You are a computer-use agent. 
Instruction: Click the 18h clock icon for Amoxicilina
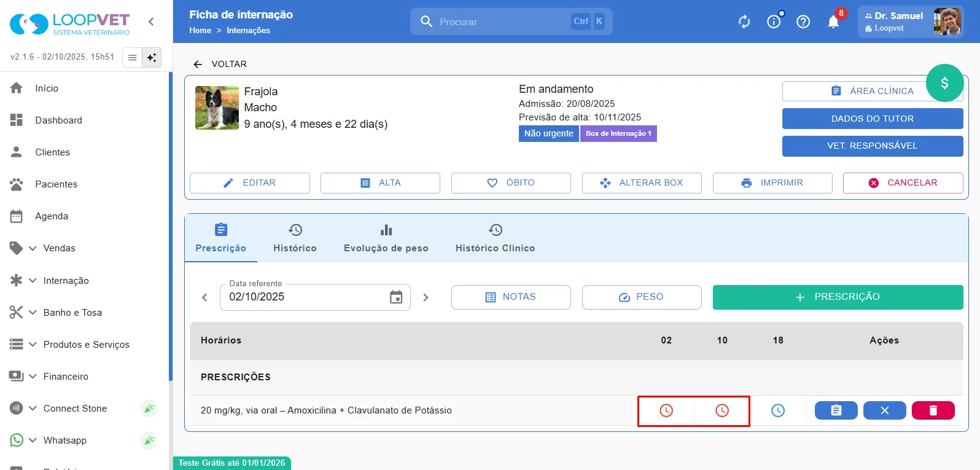tap(778, 410)
